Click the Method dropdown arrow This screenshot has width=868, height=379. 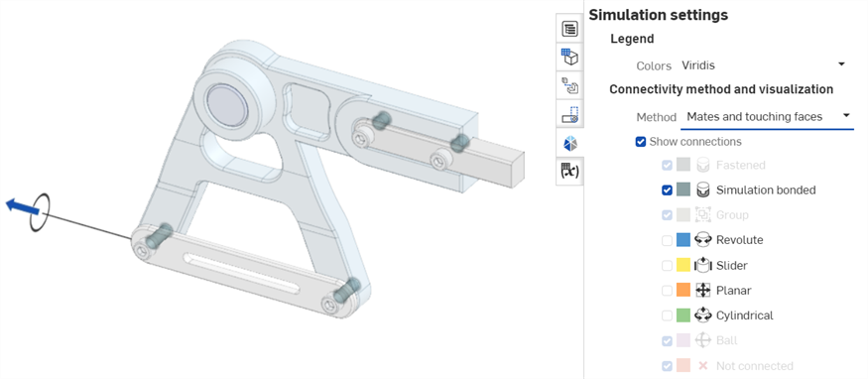coord(846,116)
